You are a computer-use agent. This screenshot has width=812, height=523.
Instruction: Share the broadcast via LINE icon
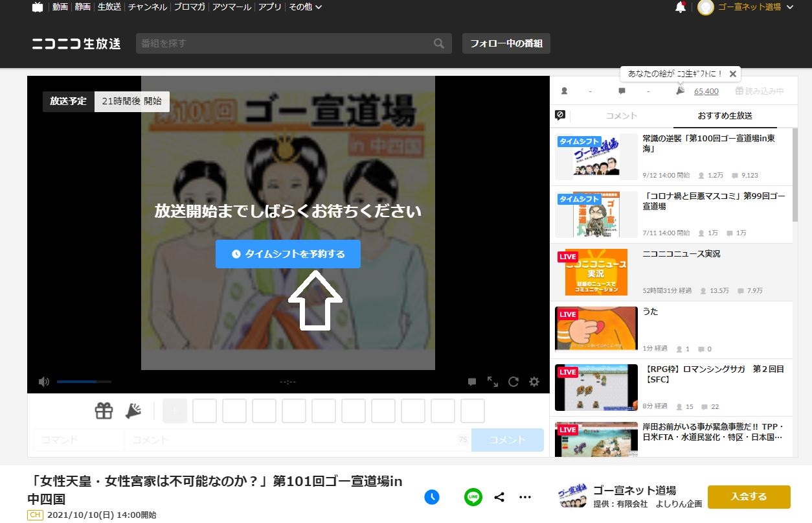coord(473,497)
